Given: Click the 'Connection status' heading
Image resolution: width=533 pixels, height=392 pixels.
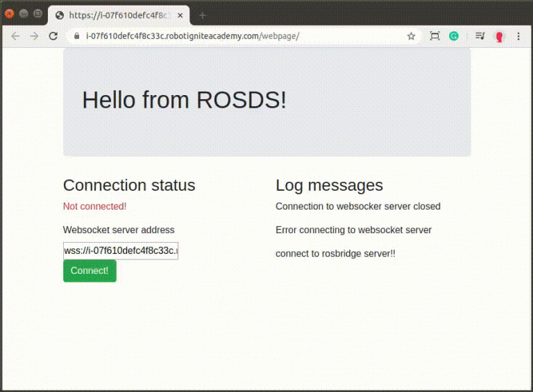Looking at the screenshot, I should point(129,185).
